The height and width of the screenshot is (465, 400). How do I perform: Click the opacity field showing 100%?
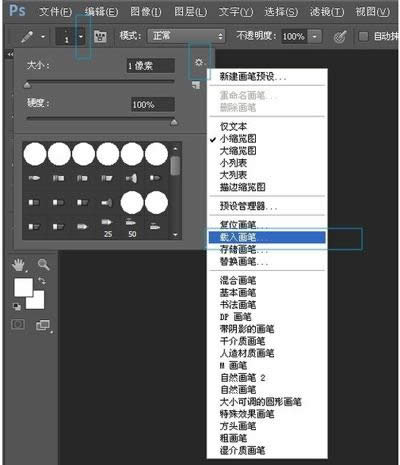294,36
